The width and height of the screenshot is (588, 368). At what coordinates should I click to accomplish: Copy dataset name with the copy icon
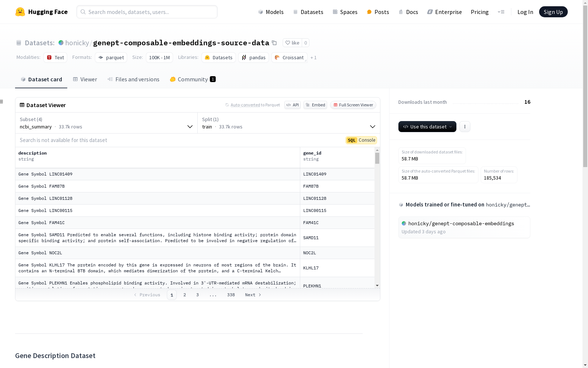click(274, 43)
